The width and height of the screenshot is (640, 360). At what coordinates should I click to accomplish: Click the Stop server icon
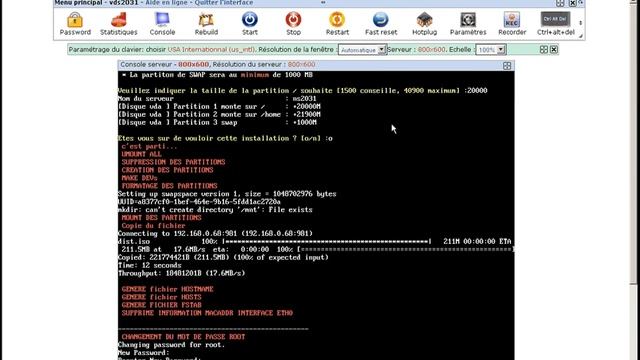293,24
